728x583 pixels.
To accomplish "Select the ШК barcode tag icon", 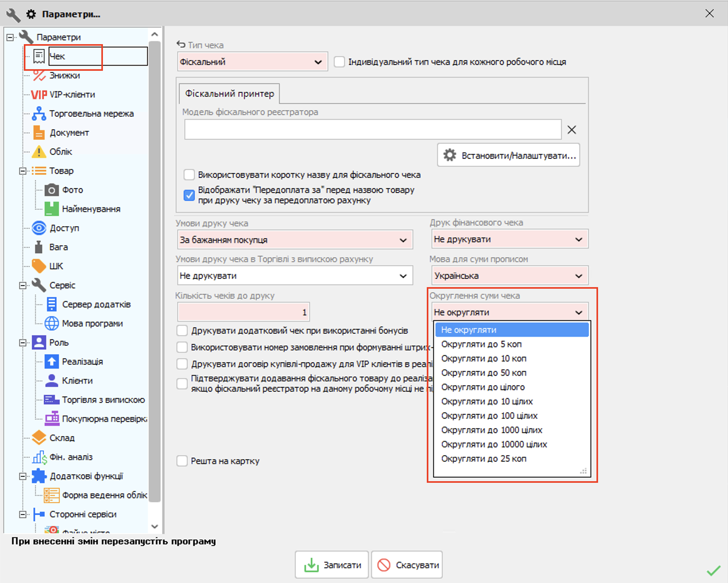I will [x=39, y=266].
